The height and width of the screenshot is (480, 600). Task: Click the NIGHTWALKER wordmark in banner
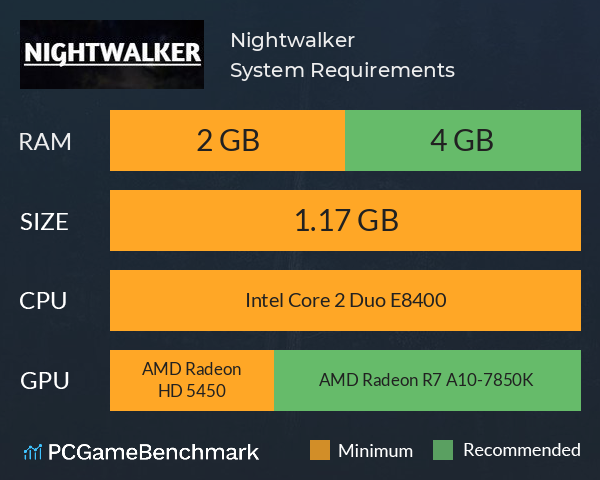point(112,54)
